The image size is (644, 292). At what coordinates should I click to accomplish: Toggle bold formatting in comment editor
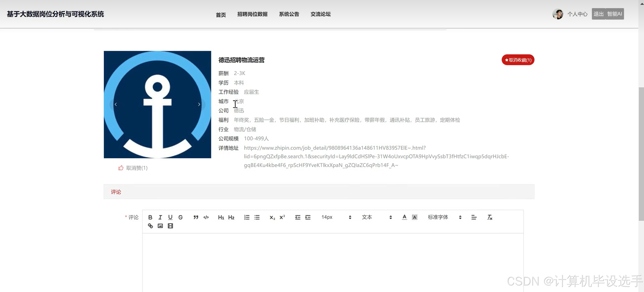150,217
